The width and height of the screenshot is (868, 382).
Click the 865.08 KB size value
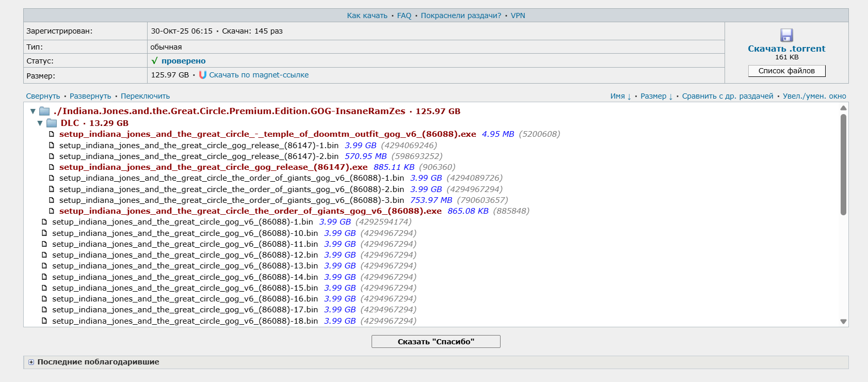(468, 211)
